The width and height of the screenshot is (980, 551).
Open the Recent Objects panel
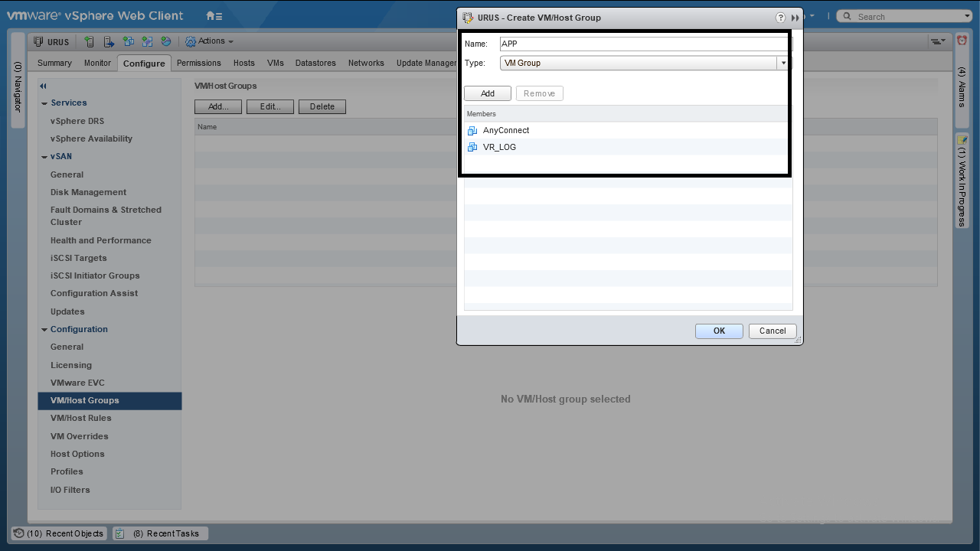60,533
